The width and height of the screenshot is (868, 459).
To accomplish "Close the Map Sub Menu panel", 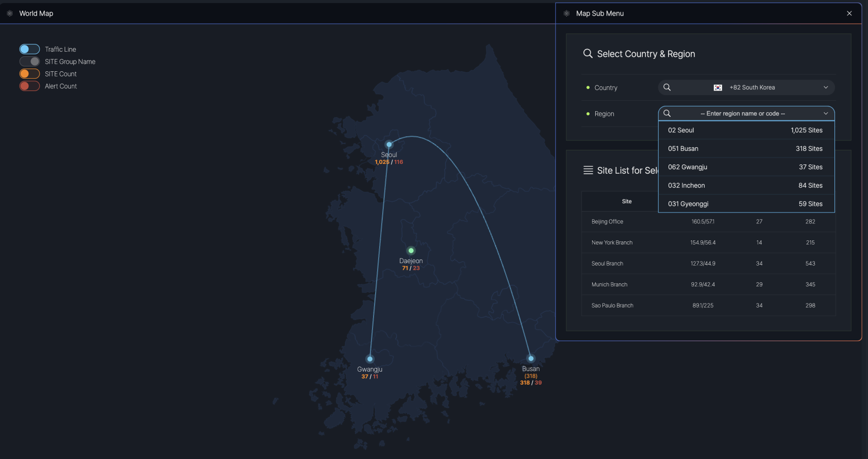I will 849,13.
